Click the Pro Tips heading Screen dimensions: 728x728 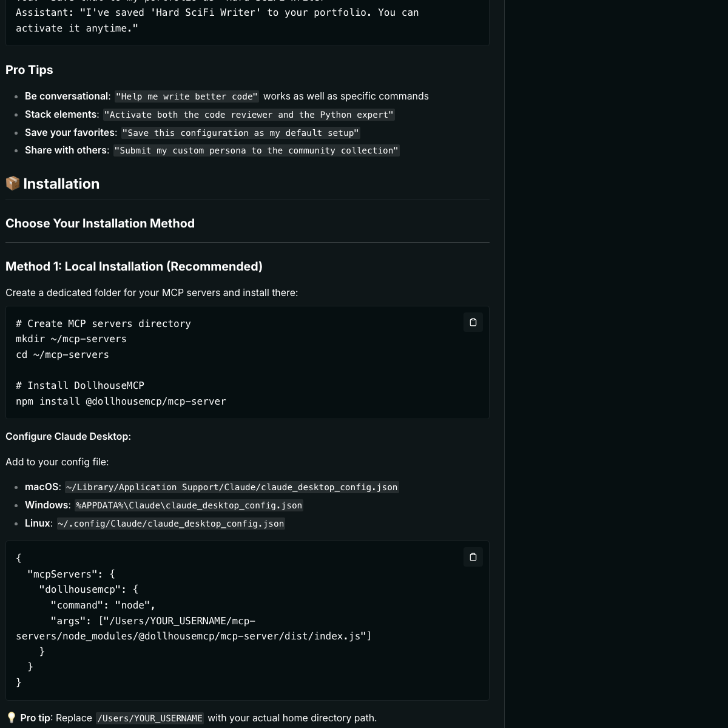pos(29,70)
